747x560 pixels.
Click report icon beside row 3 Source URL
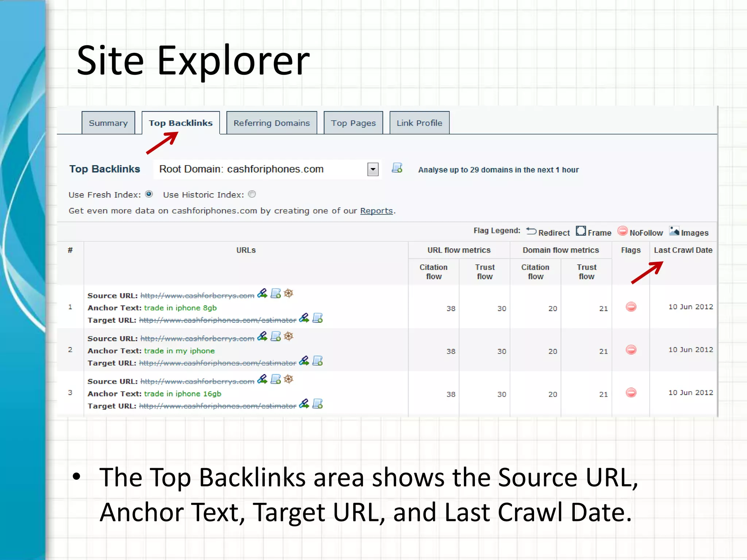pos(276,379)
